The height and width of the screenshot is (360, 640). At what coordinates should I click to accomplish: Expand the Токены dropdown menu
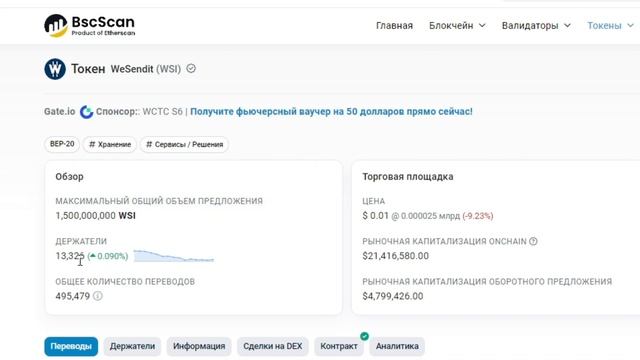610,25
